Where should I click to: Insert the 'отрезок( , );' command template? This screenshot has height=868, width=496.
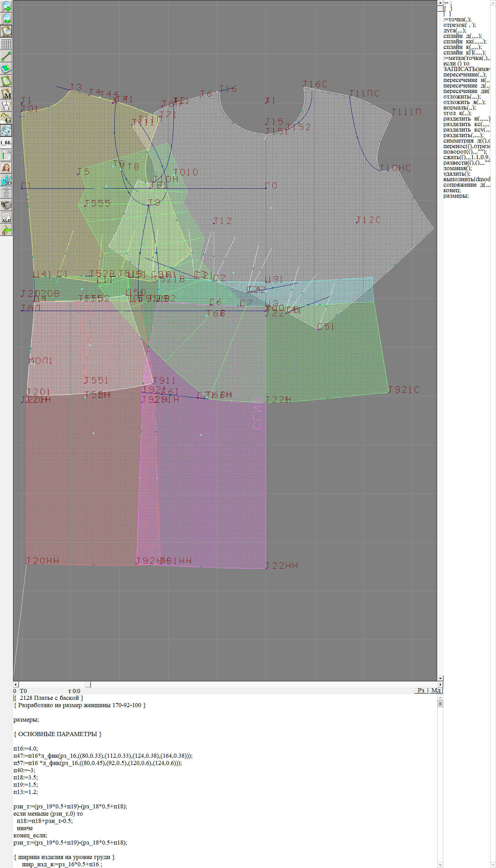[459, 25]
